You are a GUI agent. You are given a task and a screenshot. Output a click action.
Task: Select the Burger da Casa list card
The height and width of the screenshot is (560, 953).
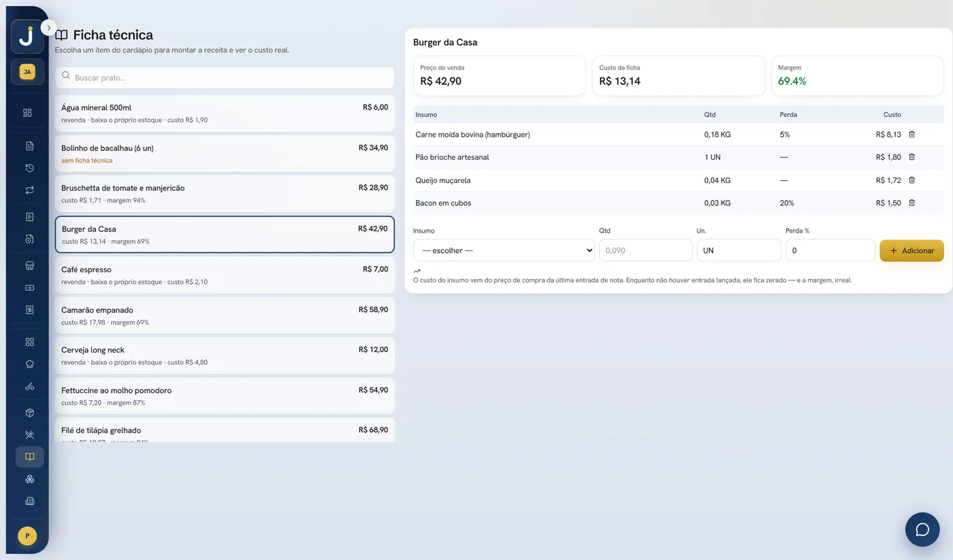pos(225,235)
